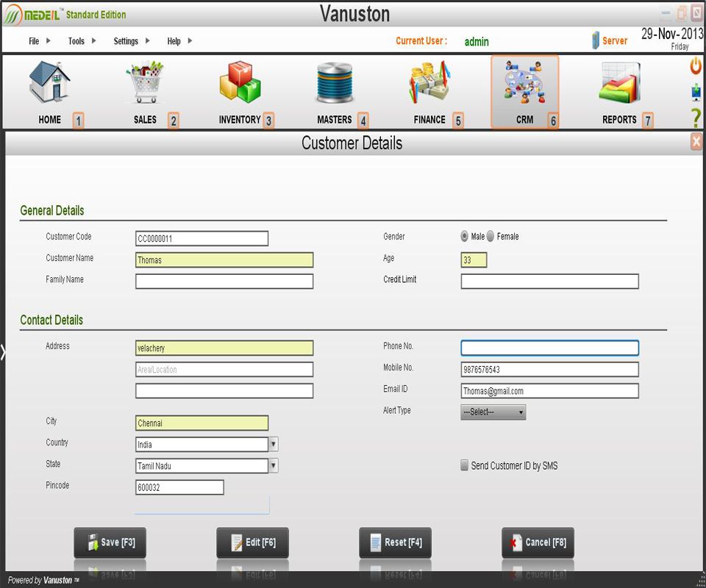Click the Address field with velachery
706x588 pixels.
coord(224,348)
